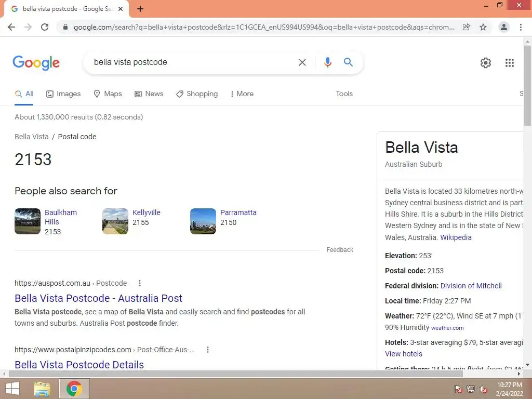Switch to the Images tab

point(63,94)
